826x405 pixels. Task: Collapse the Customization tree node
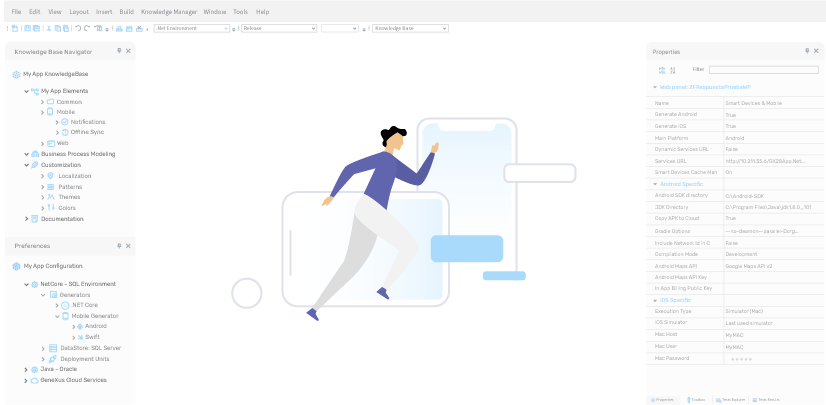26,165
